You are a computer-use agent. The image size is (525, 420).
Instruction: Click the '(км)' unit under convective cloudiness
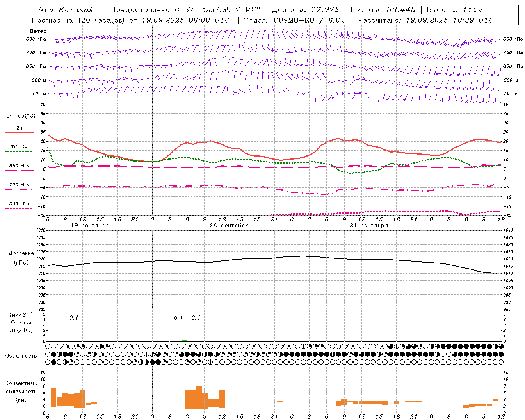click(21, 399)
